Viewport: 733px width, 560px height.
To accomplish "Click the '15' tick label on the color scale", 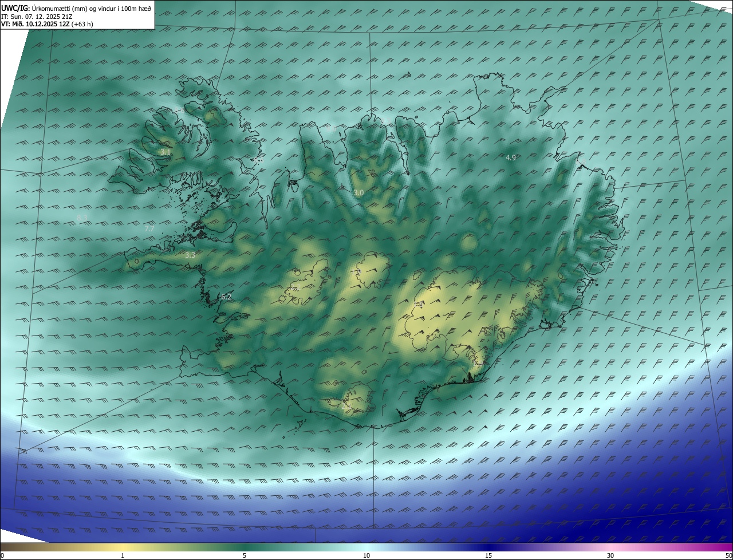I will click(x=488, y=555).
